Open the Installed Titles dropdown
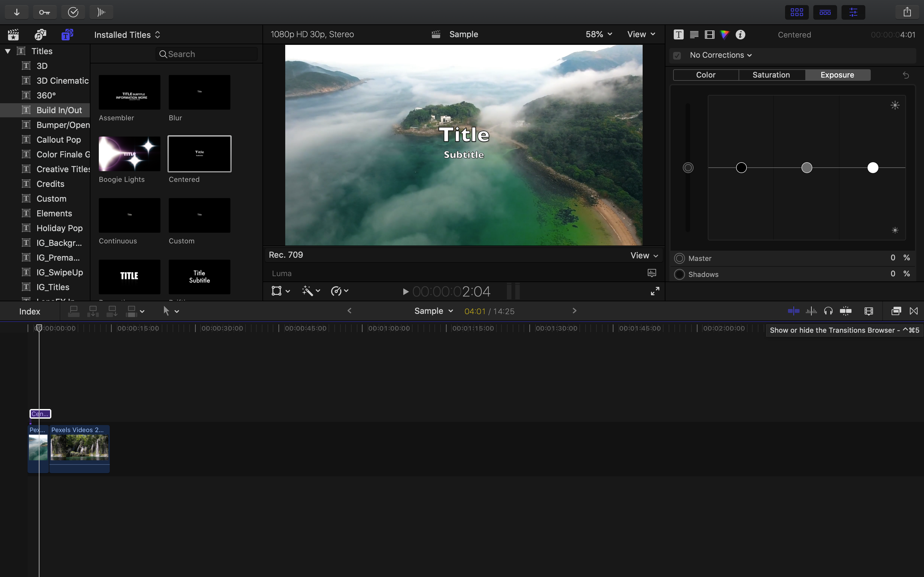This screenshot has height=577, width=924. click(127, 34)
